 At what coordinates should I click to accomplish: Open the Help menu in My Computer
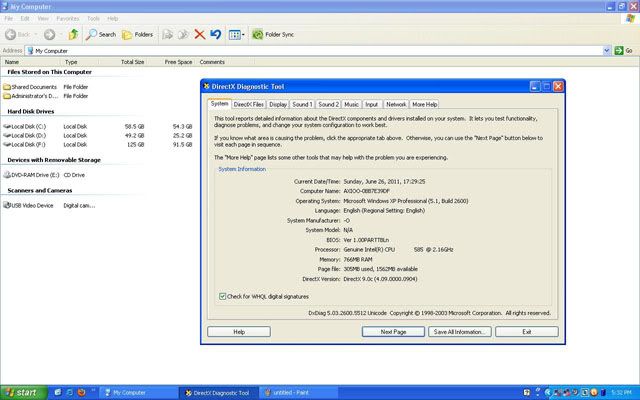(113, 19)
